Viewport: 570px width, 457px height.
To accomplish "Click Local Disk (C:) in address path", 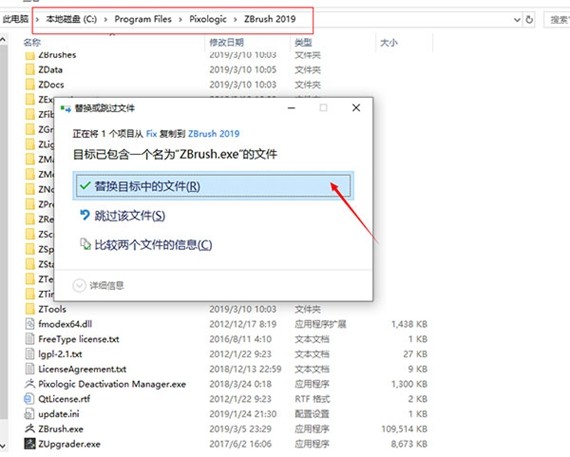I will [71, 19].
